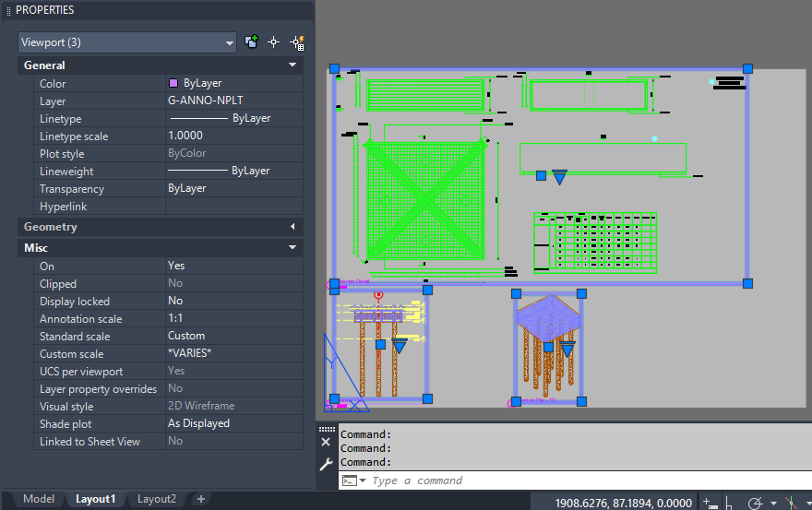Screen dimensions: 812x510
Task: Click the command line customize wrench icon
Action: click(x=326, y=465)
